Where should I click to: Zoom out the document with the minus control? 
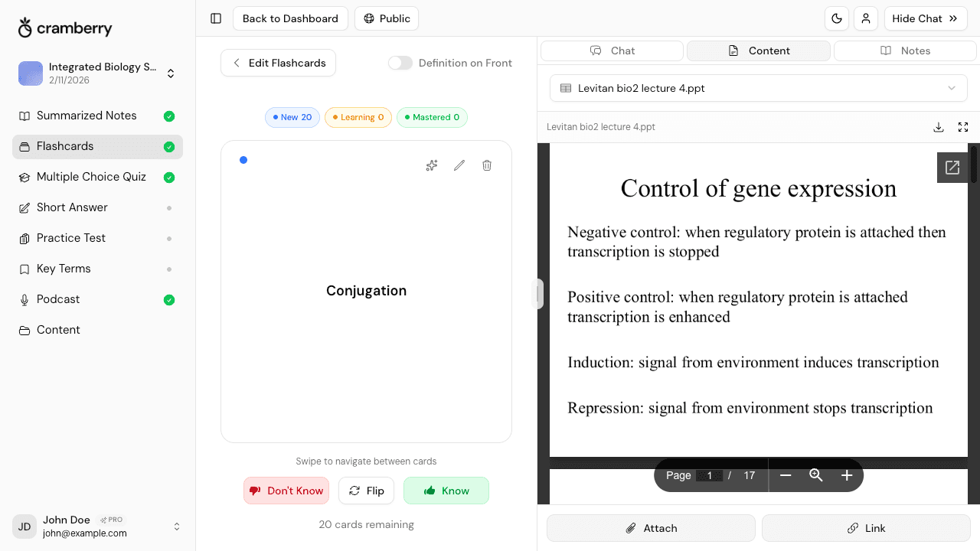point(786,475)
